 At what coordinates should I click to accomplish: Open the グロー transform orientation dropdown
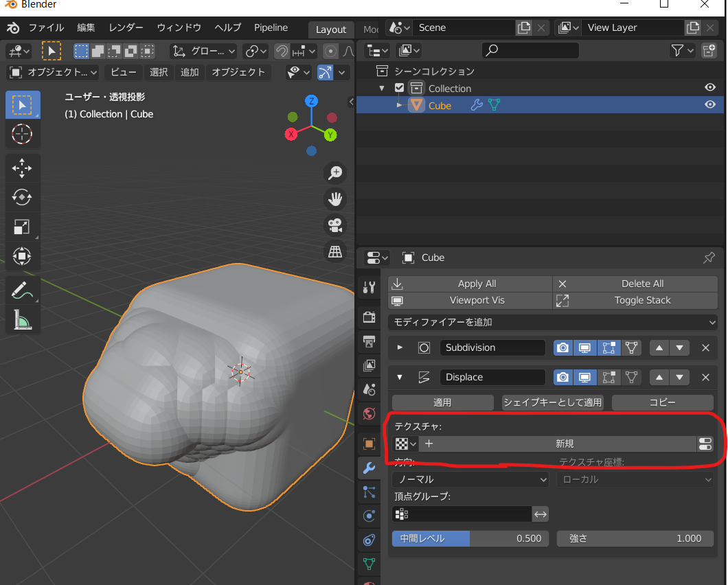[204, 51]
